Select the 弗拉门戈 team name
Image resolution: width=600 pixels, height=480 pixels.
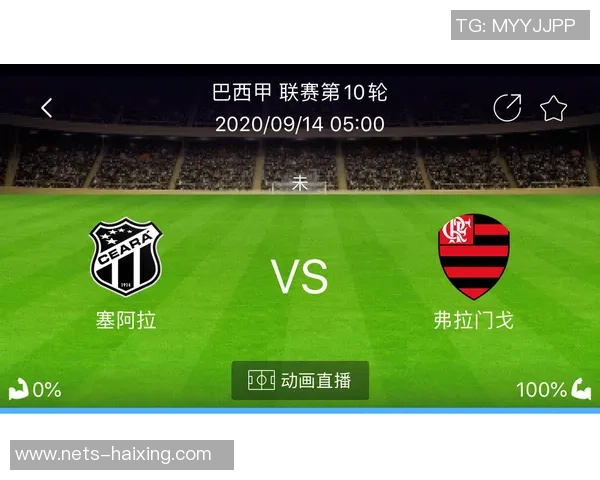click(x=473, y=320)
